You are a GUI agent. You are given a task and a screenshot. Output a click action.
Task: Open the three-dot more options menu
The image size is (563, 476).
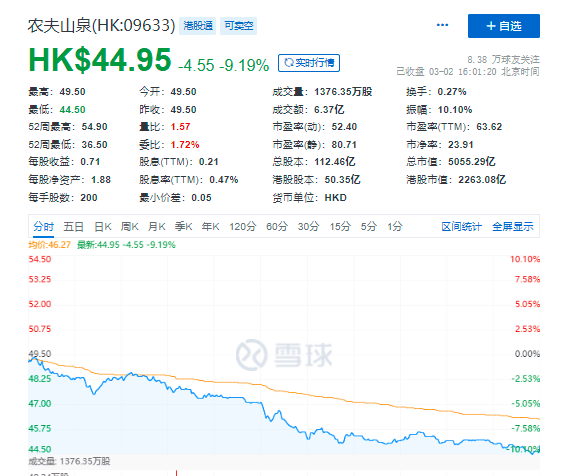(442, 25)
